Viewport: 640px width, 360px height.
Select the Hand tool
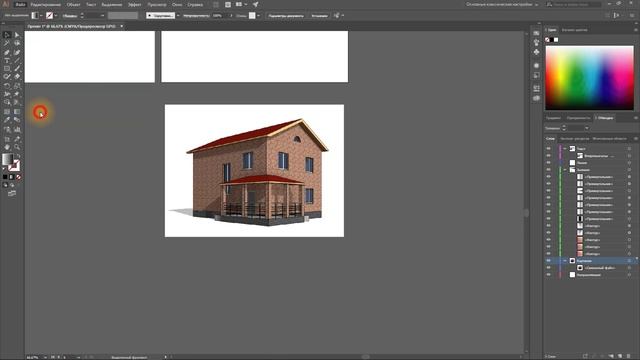[7, 147]
